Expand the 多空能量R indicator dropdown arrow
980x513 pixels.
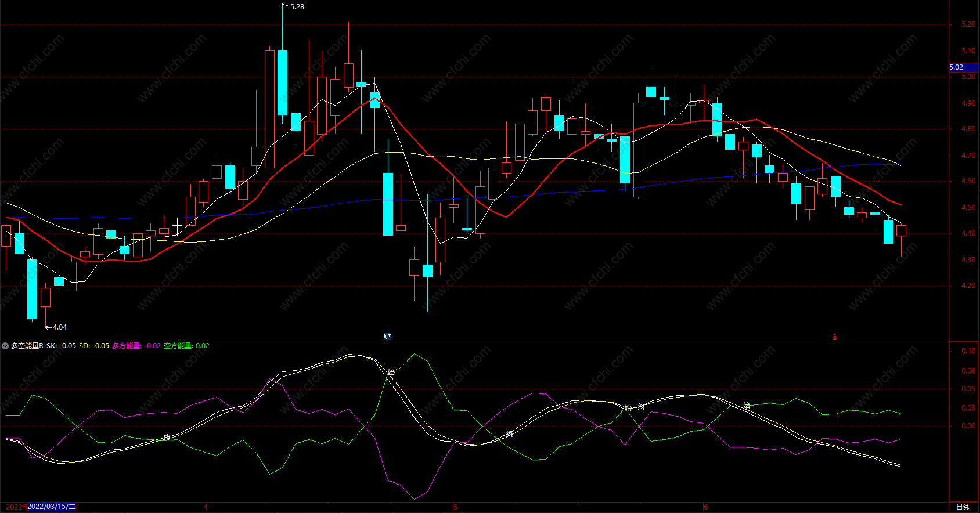[5, 346]
